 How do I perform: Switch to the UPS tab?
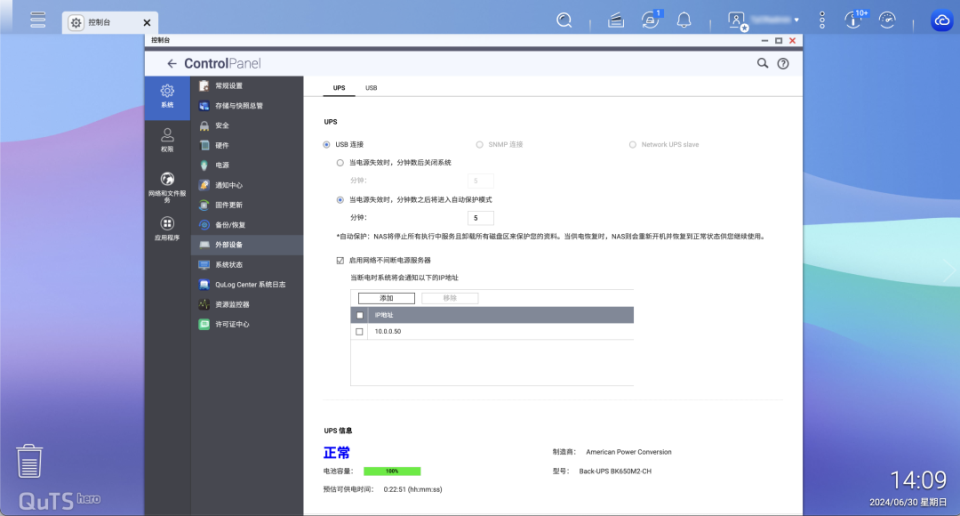(339, 88)
